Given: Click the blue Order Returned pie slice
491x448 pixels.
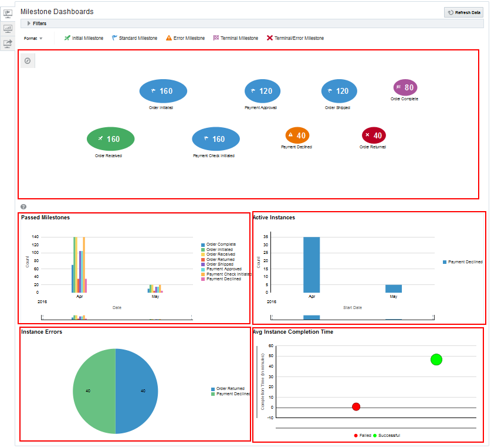Looking at the screenshot, I should point(138,391).
